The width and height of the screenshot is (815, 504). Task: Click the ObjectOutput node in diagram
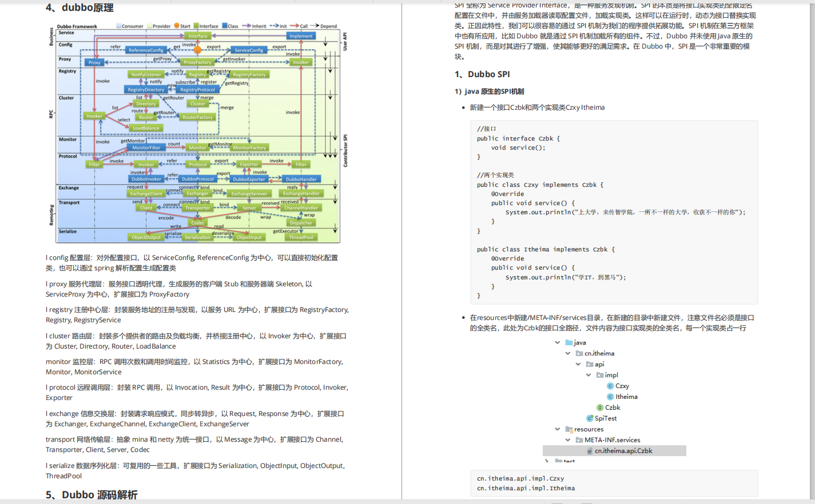(x=146, y=238)
